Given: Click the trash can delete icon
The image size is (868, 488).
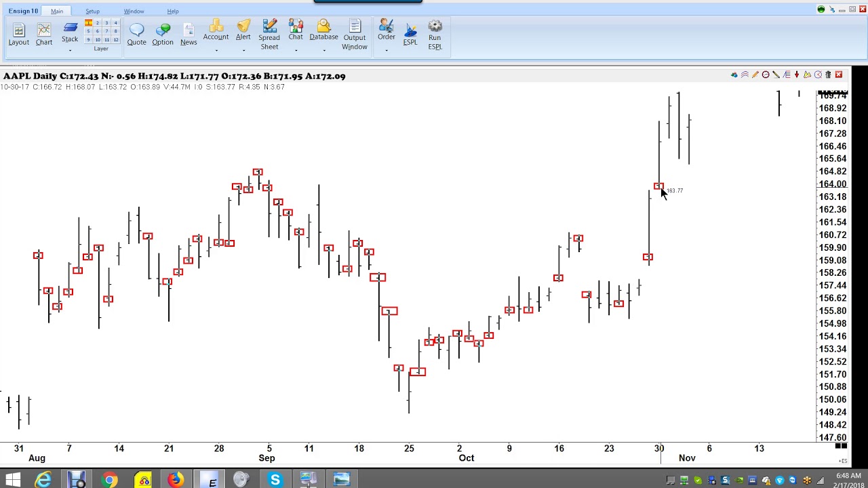Looking at the screenshot, I should pyautogui.click(x=828, y=75).
